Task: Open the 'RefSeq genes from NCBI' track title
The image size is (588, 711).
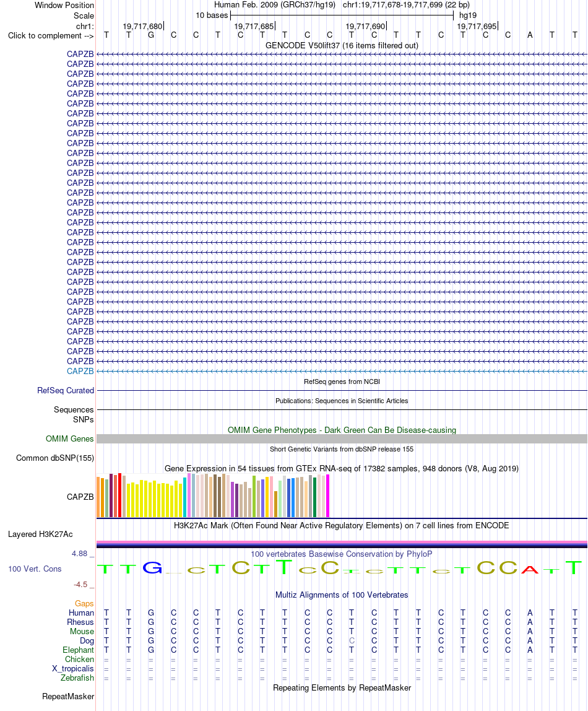Action: (342, 382)
